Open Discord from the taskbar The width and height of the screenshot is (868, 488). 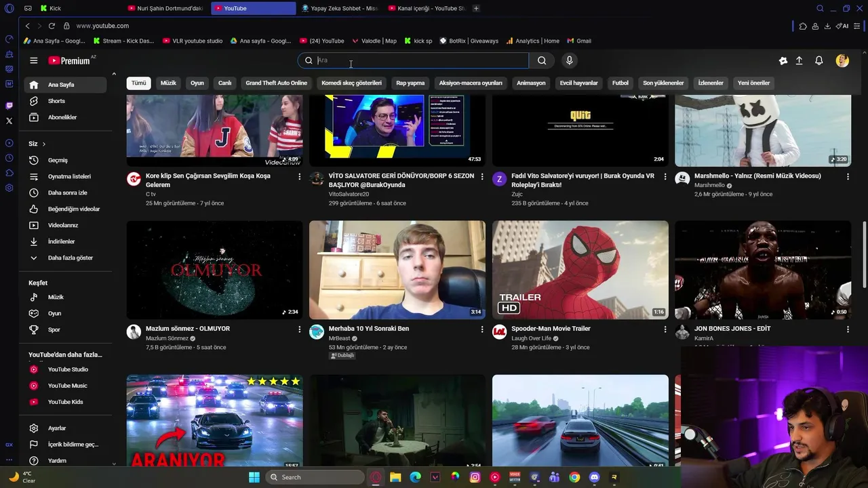594,477
